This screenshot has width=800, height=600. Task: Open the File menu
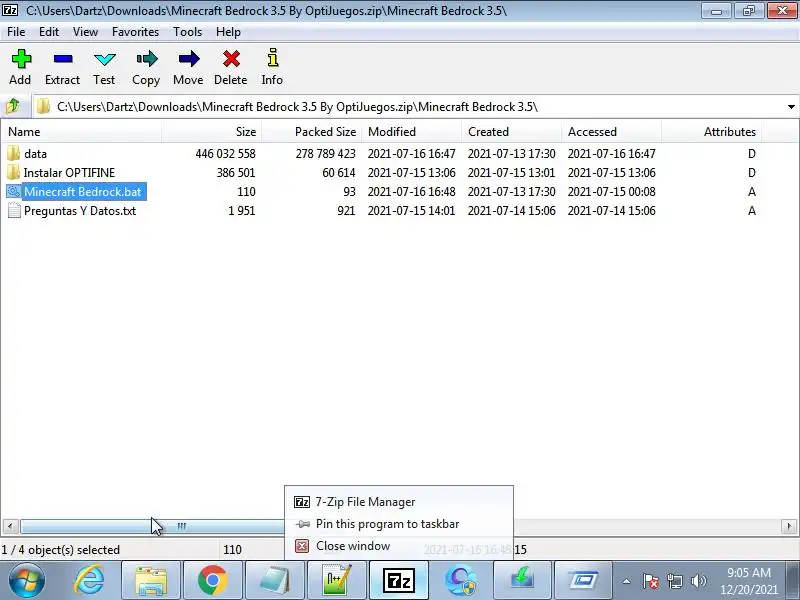tap(16, 32)
